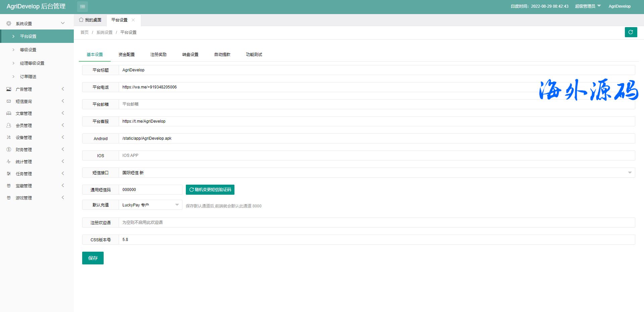This screenshot has width=644, height=312.
Task: Click the green refresh page icon
Action: coord(631,32)
